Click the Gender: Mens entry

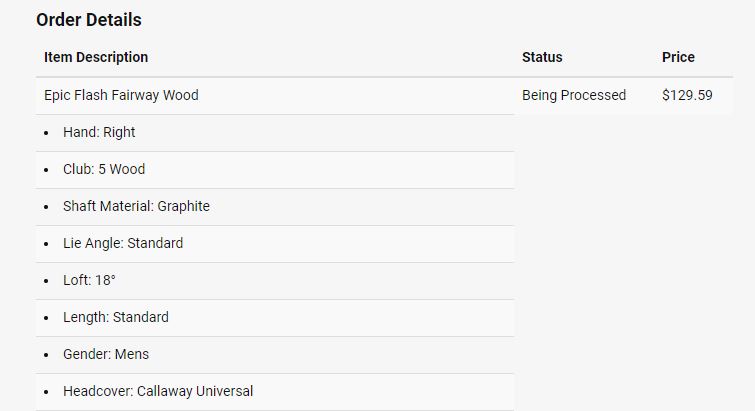(x=106, y=354)
